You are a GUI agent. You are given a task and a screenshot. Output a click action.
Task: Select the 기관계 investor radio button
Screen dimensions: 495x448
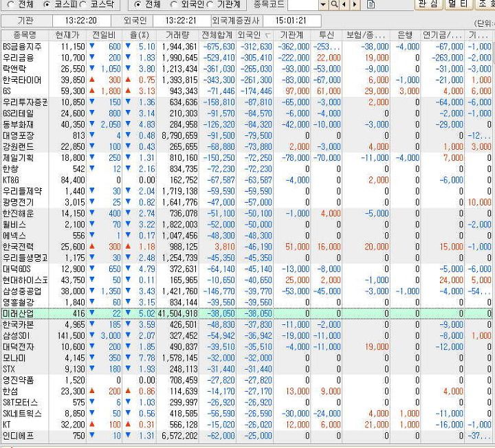tap(210, 4)
